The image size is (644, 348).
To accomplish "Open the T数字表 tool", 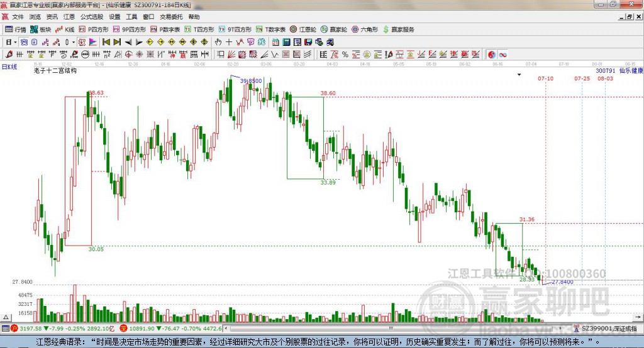I will 270,30.
